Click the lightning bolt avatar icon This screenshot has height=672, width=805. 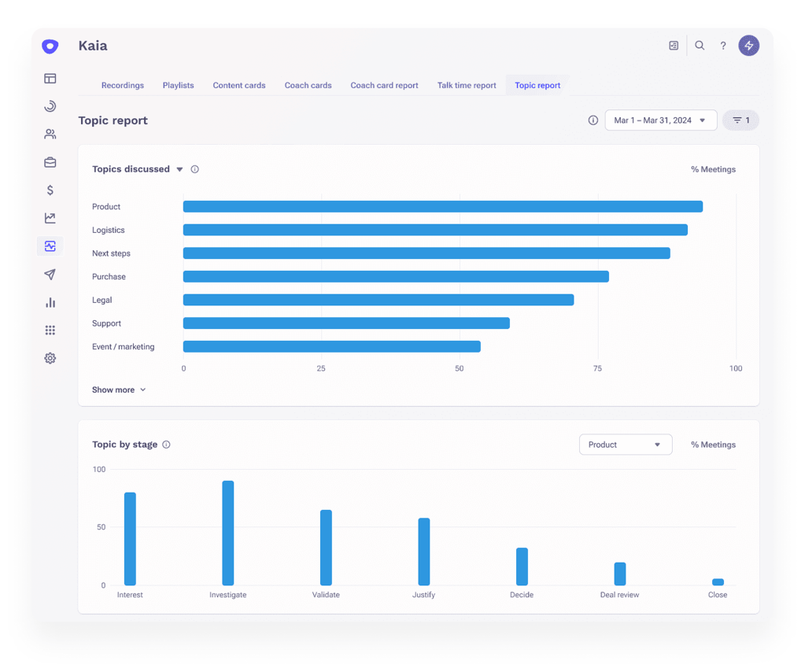[x=748, y=46]
